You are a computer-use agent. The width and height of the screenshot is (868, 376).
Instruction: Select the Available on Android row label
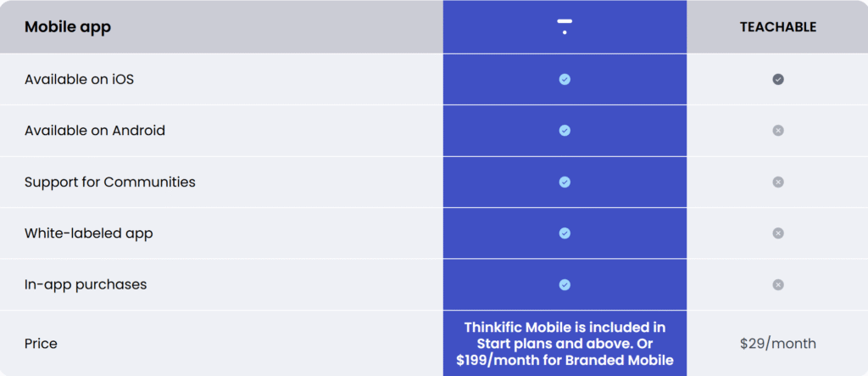pyautogui.click(x=95, y=131)
